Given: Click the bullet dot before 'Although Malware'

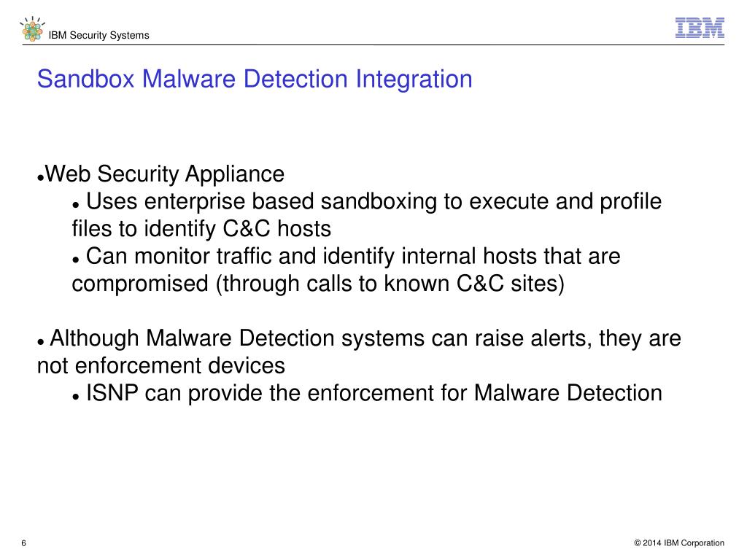Looking at the screenshot, I should [41, 343].
